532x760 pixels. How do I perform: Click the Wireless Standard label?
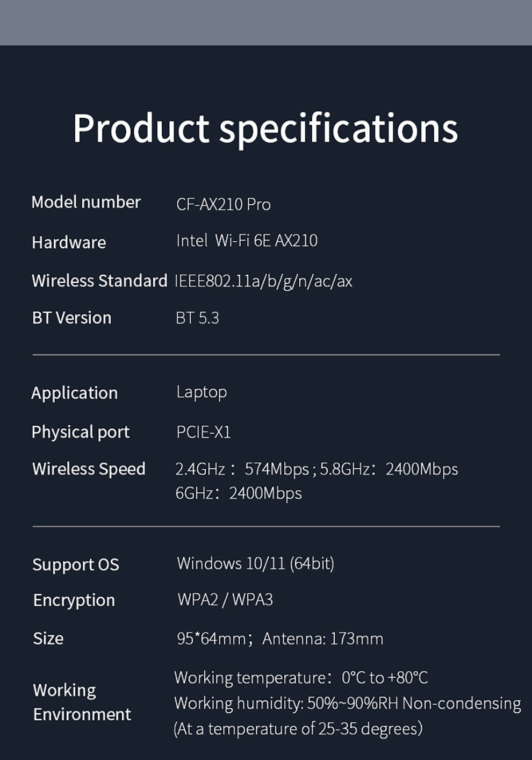tap(99, 281)
